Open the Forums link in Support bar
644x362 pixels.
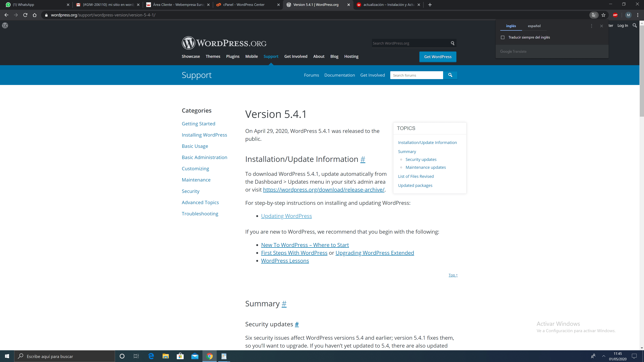point(311,75)
